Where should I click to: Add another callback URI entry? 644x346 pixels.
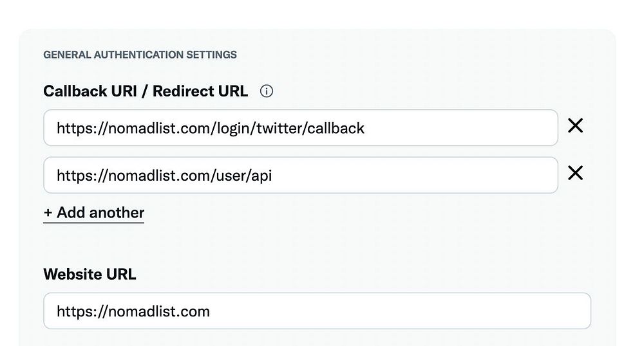(94, 213)
